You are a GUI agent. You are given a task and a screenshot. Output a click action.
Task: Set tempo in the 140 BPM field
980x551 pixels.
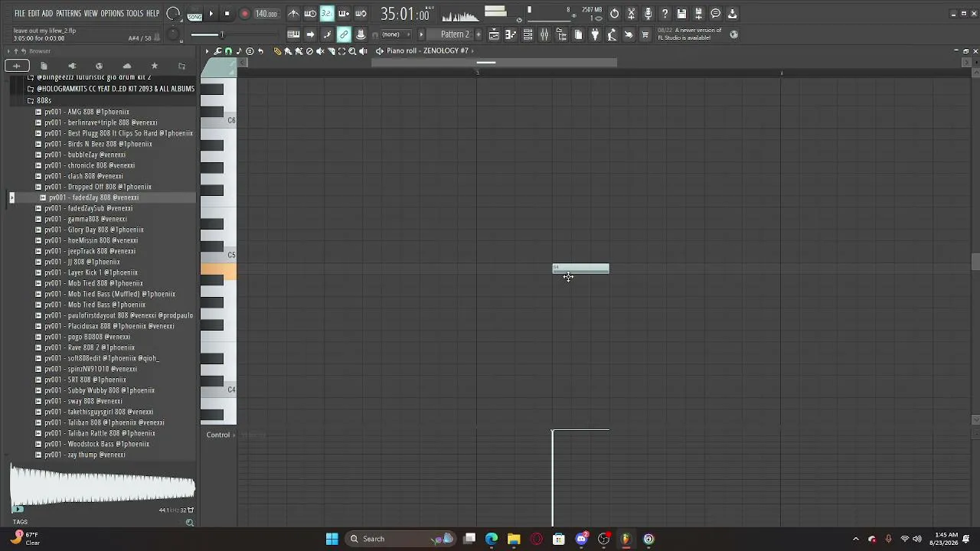coord(266,14)
